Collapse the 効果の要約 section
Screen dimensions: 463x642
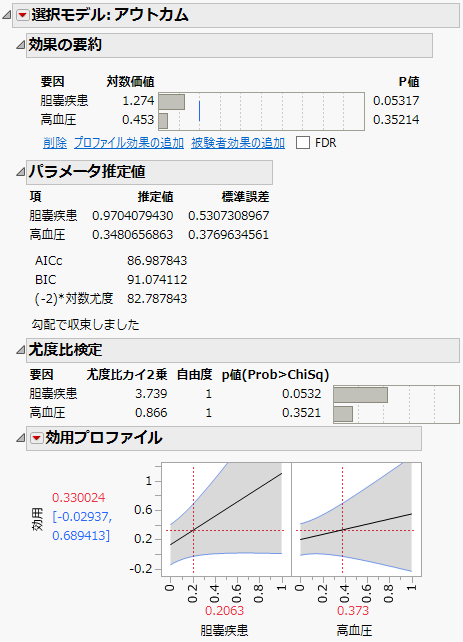[x=20, y=45]
